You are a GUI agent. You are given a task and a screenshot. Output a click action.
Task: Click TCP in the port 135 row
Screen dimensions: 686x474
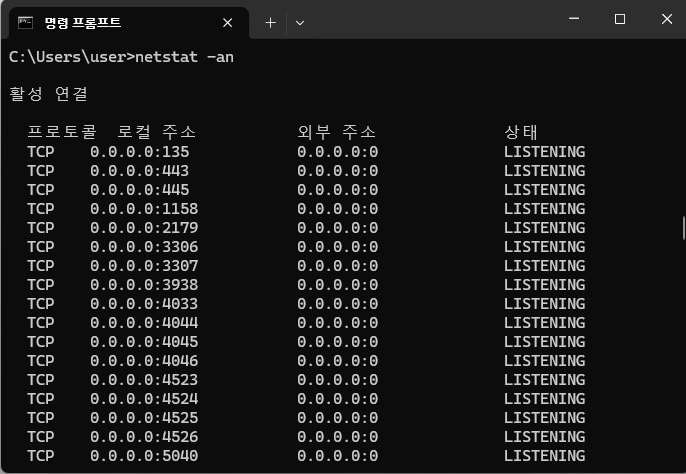[x=41, y=152]
